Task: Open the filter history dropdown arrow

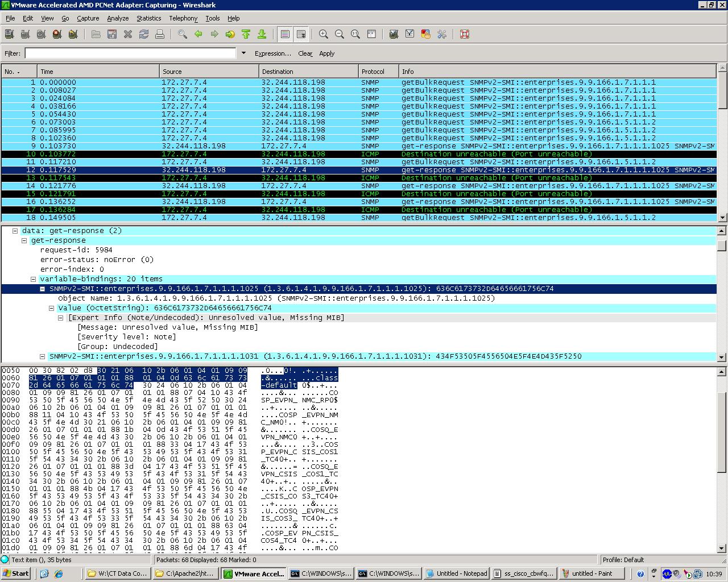Action: pyautogui.click(x=243, y=53)
